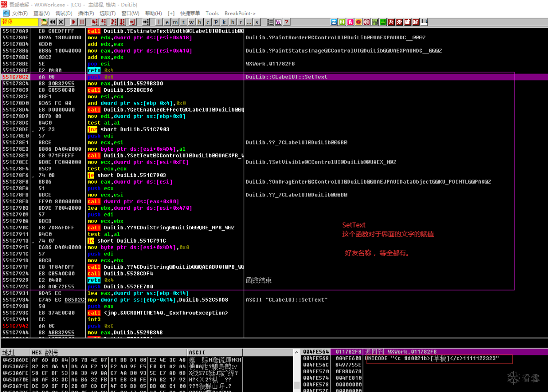Close program with the X toolbar button

[x=60, y=22]
